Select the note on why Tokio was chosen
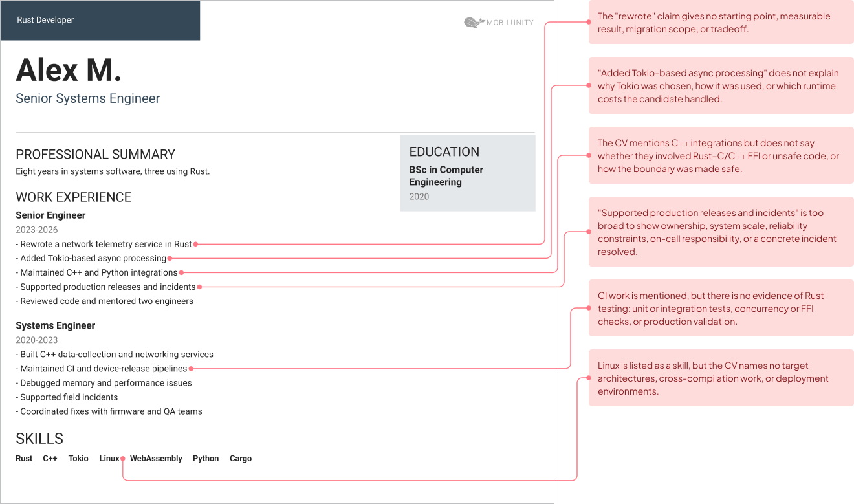Image resolution: width=854 pixels, height=504 pixels. 721,86
